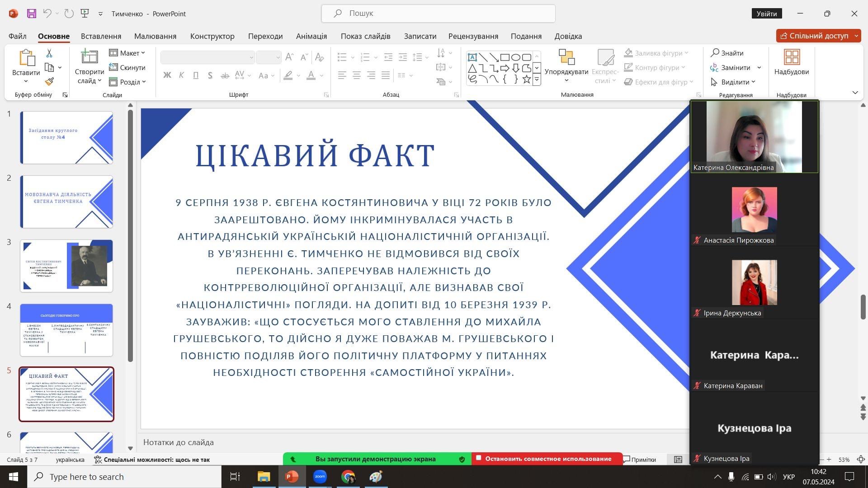This screenshot has height=488, width=868.
Task: Open File Explorer in the taskbar
Action: [x=264, y=477]
